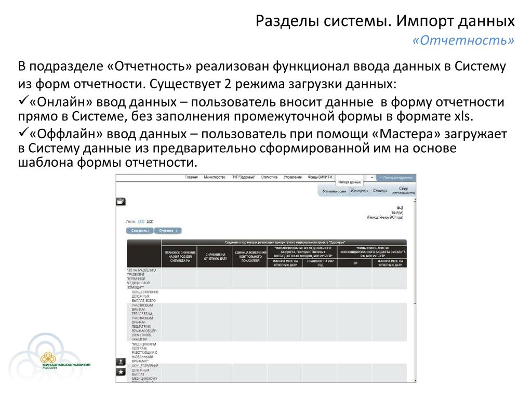Image resolution: width=532 pixels, height=399 pixels.
Task: Click the "Единица измерения контрольного показателя" header
Action: tap(250, 257)
